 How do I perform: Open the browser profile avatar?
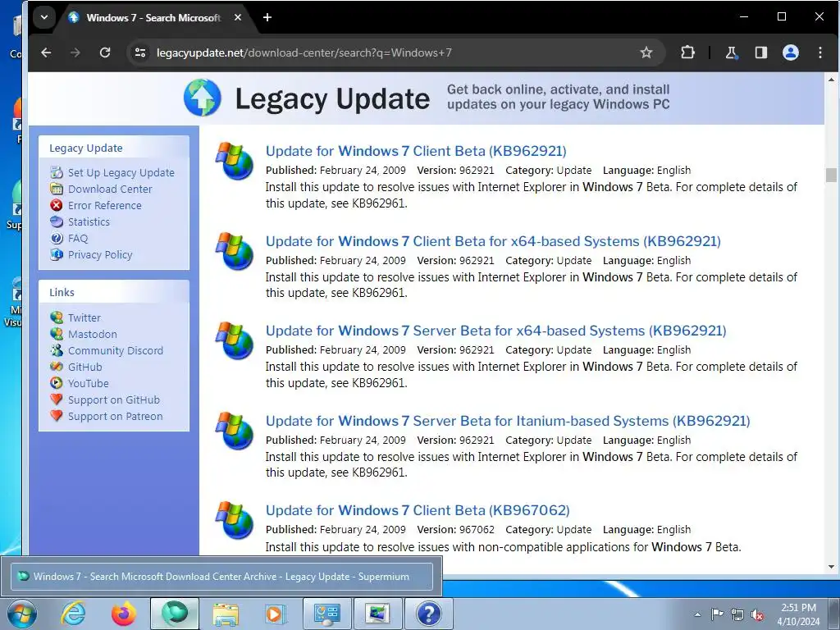(x=791, y=52)
